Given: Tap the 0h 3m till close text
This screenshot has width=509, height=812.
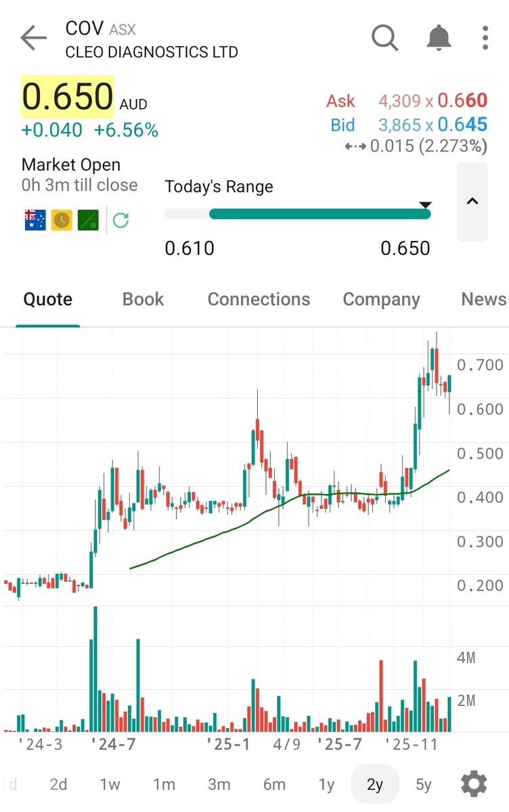Looking at the screenshot, I should point(79,185).
